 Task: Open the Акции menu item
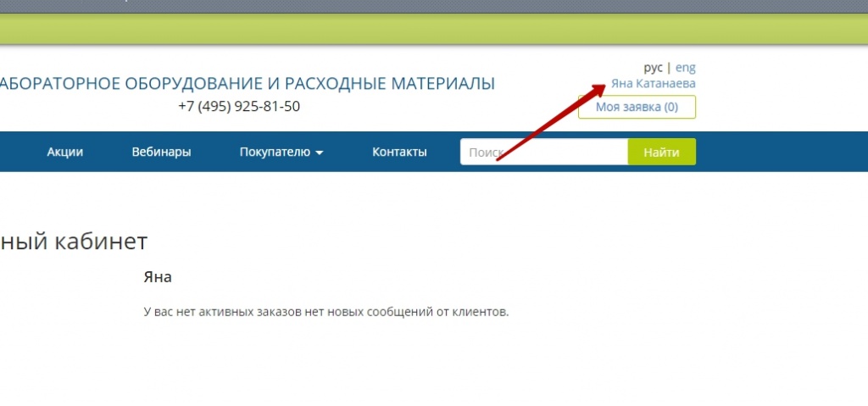click(x=64, y=153)
